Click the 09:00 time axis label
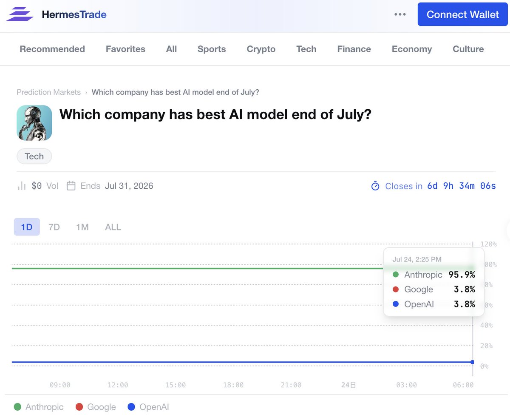Image resolution: width=510 pixels, height=420 pixels. (60, 385)
